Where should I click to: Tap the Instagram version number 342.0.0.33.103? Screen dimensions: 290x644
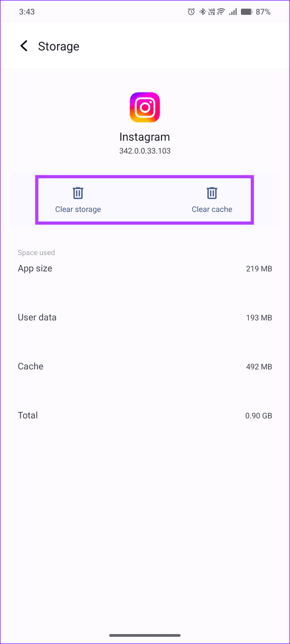(144, 150)
